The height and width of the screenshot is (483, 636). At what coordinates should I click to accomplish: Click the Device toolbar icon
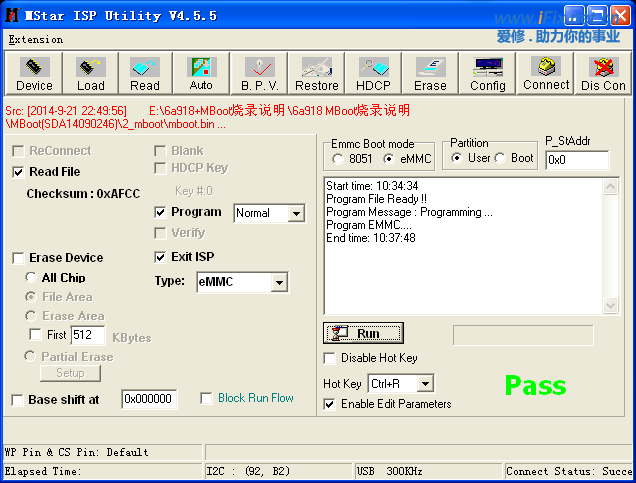point(34,73)
